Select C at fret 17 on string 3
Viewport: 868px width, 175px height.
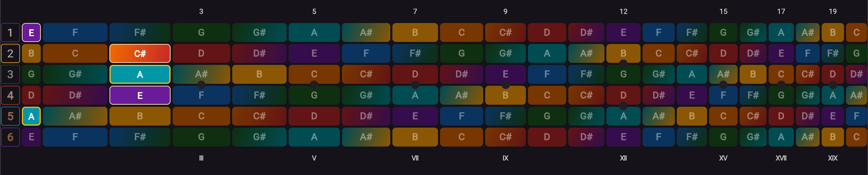pos(781,75)
